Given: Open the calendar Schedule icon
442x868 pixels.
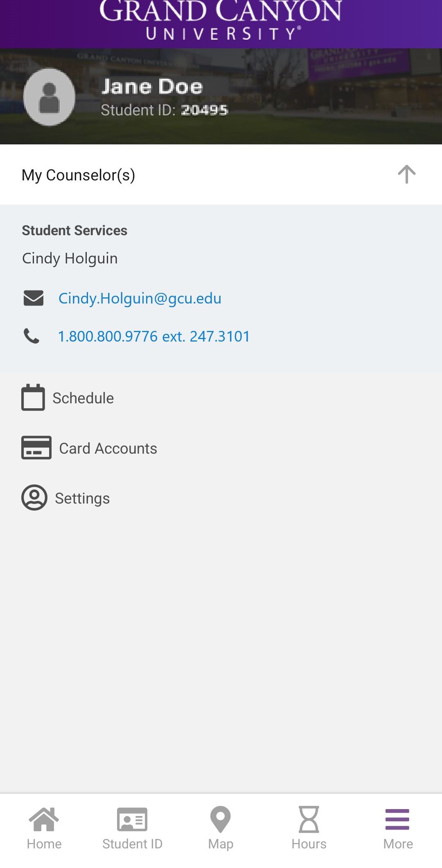Looking at the screenshot, I should [33, 397].
